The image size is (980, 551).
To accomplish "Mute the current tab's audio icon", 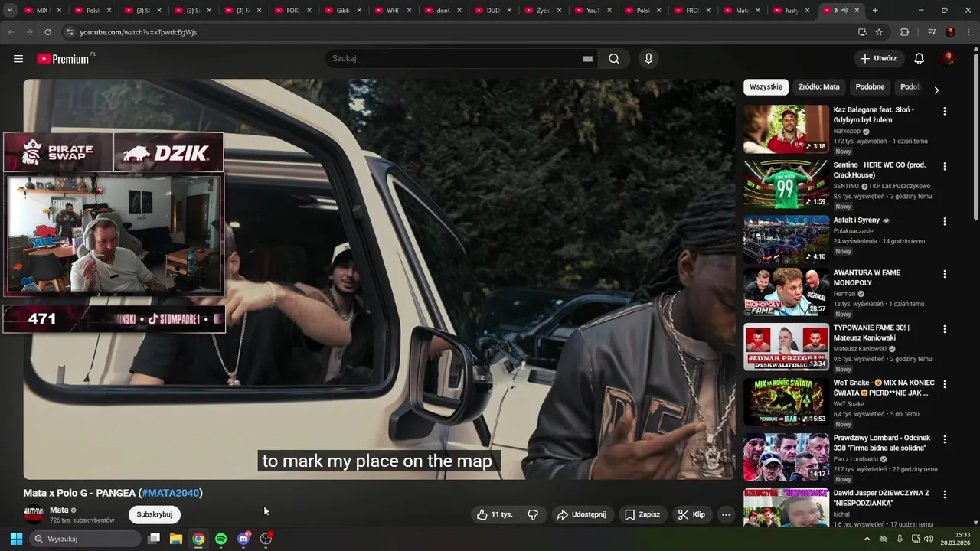I will tap(844, 11).
